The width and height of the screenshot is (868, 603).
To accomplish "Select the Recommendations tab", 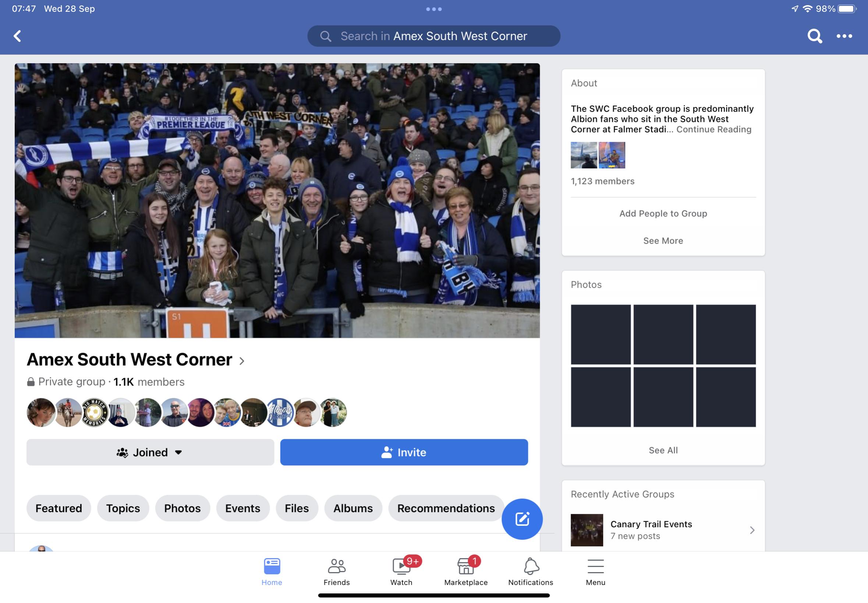I will pyautogui.click(x=446, y=508).
